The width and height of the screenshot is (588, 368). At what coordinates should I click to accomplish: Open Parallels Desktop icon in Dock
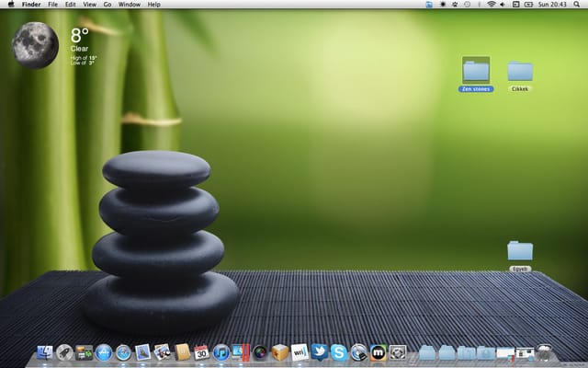point(241,352)
